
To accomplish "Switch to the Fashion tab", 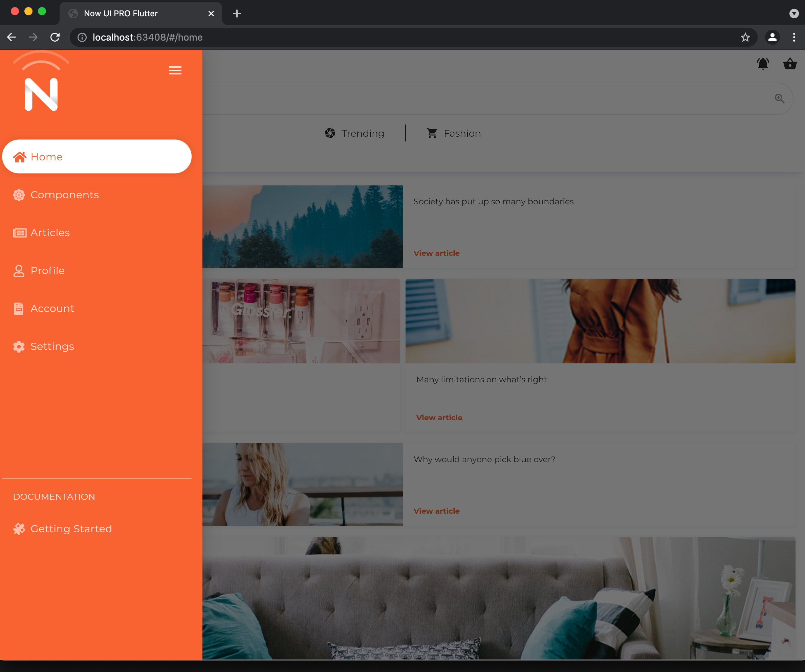I will coord(454,133).
